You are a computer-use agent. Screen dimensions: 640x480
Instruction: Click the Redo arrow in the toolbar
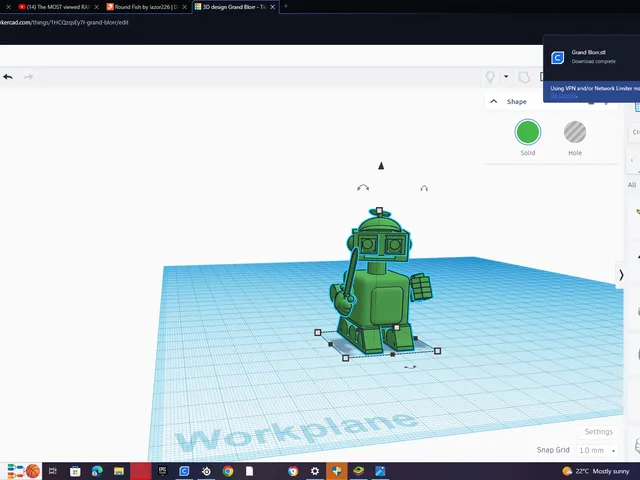point(28,77)
